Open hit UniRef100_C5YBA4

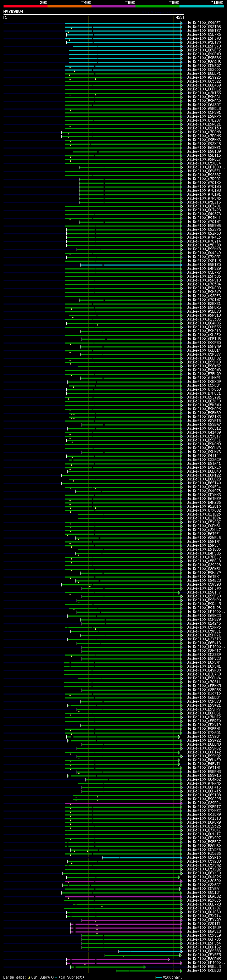click(203, 889)
